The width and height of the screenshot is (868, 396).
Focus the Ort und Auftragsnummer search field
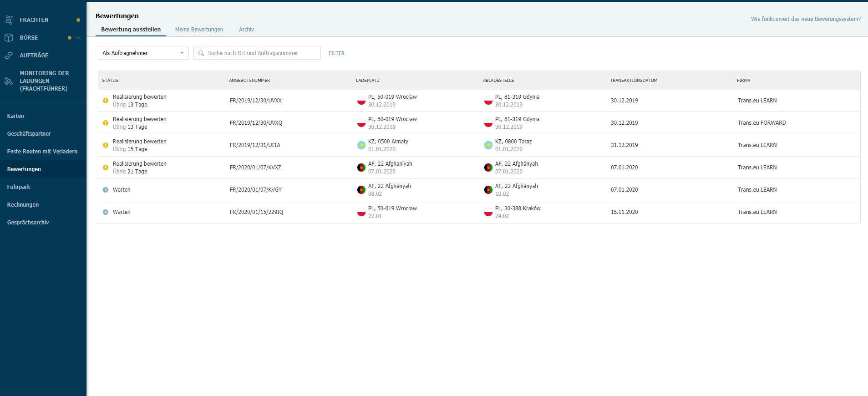(x=257, y=53)
